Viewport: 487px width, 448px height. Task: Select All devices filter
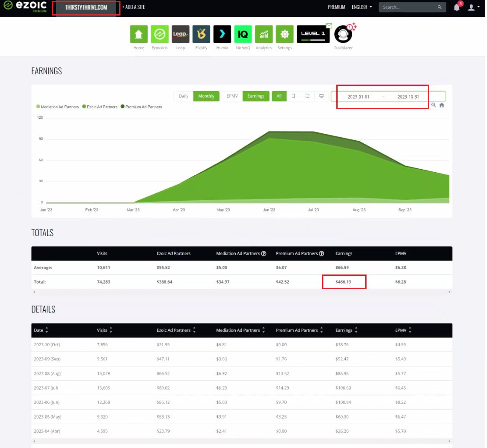[279, 96]
